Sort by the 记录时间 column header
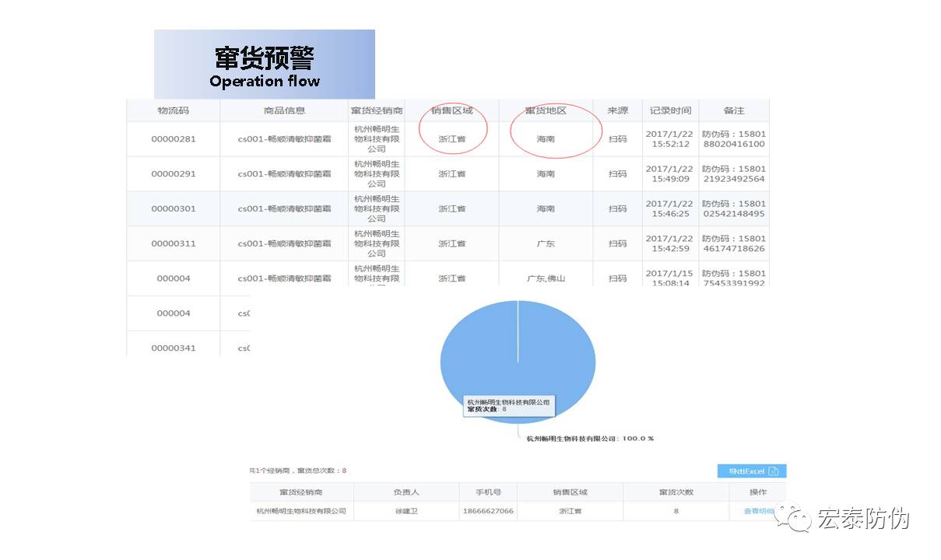Image resolution: width=941 pixels, height=560 pixels. coord(669,110)
